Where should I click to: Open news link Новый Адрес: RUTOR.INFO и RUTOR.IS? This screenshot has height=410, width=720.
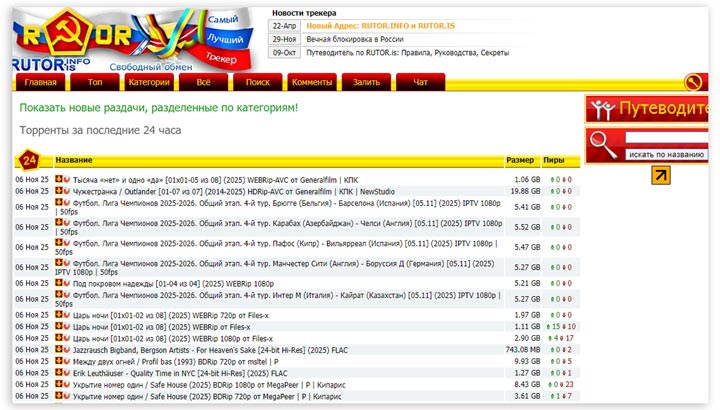coord(381,26)
